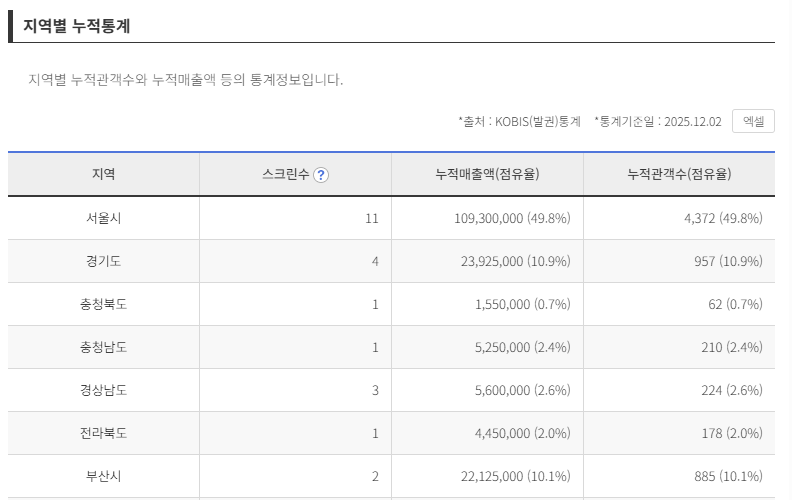Screen dimensions: 792x500
Task: Click Seoul's 109,300,000 revenue cell
Action: coord(511,218)
